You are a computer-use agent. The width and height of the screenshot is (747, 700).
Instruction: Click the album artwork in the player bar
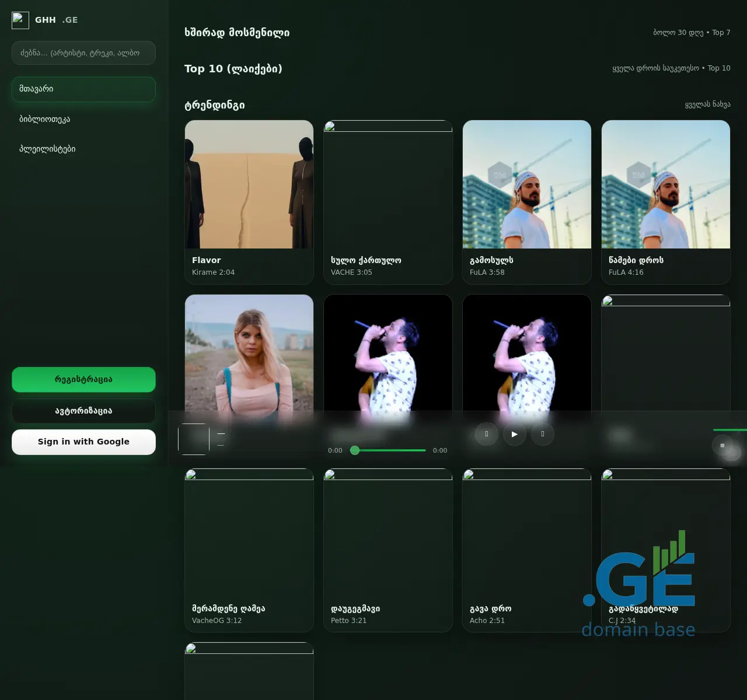pos(193,439)
